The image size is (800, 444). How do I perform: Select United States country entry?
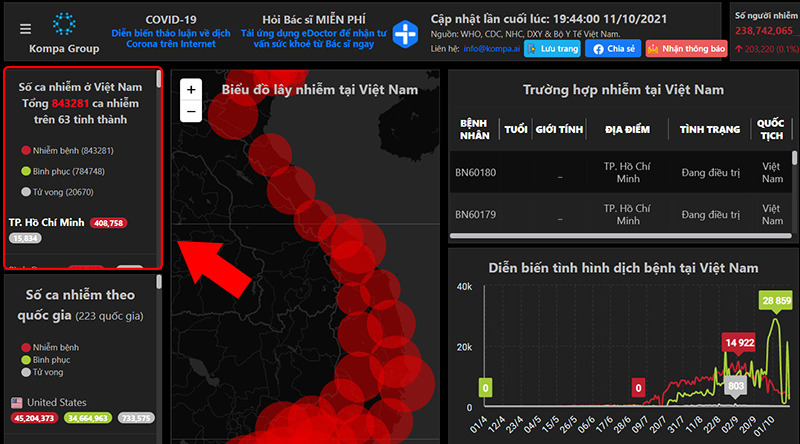click(x=56, y=403)
